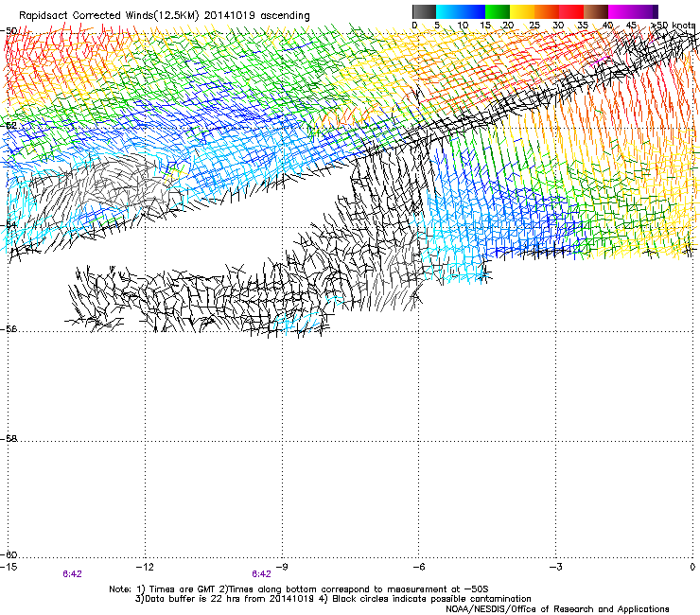Select the yellow 20–25 knots legend segment
This screenshot has width=700, height=615.
pyautogui.click(x=522, y=11)
